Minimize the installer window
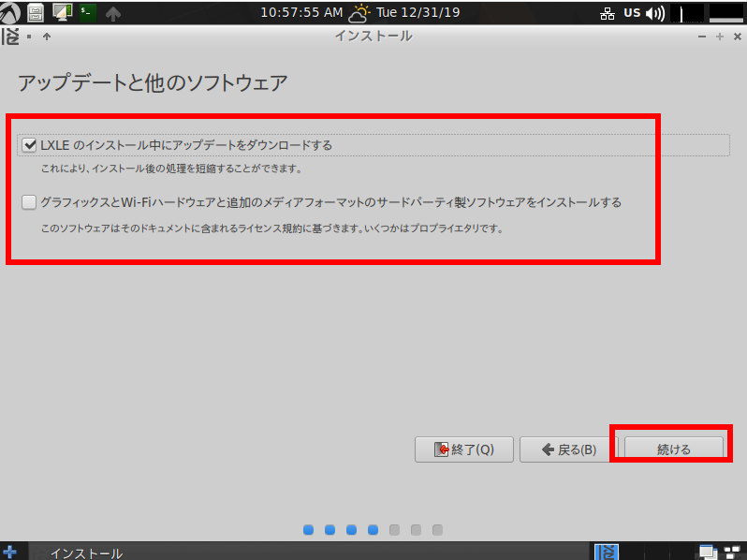The height and width of the screenshot is (560, 747). click(702, 37)
